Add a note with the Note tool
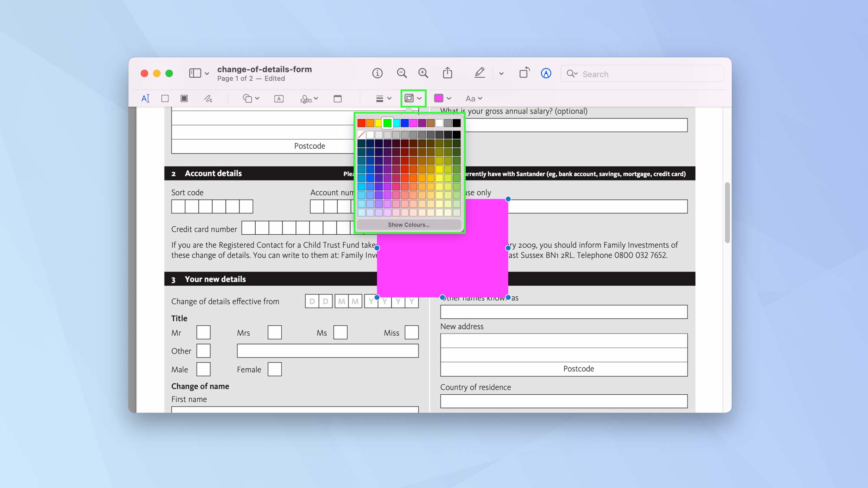 [x=337, y=98]
